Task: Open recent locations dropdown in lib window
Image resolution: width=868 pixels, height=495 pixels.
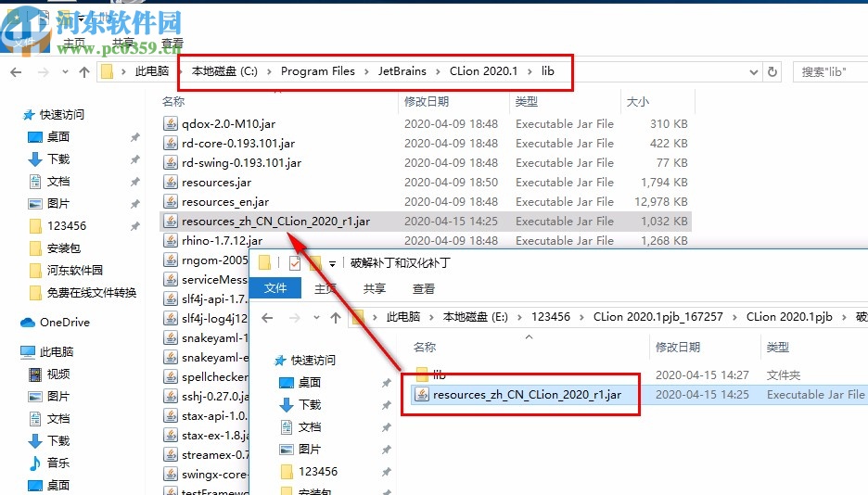Action: click(x=65, y=72)
